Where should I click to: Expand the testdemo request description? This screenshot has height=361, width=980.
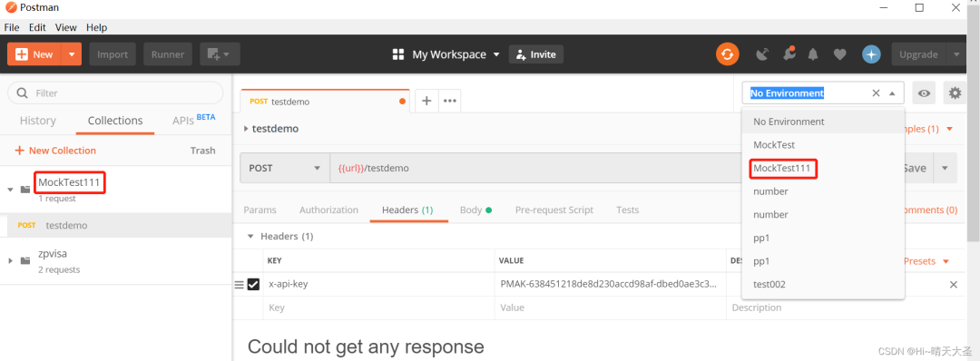[x=246, y=129]
